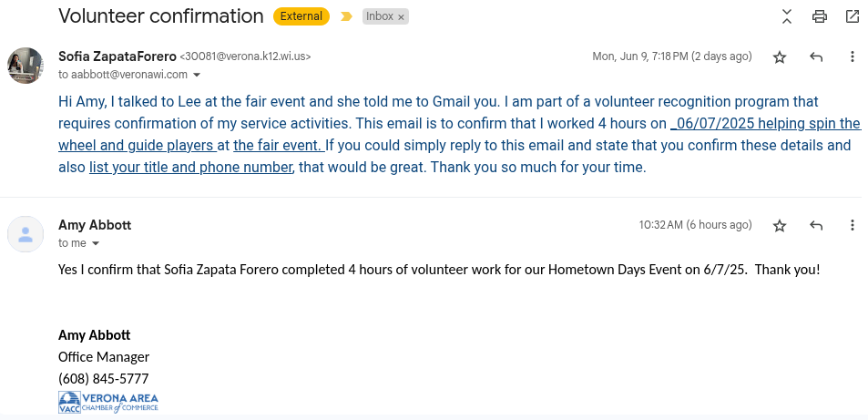Screen dimensions: 868x420
Task: Print all messages in this thread
Action: 820,16
